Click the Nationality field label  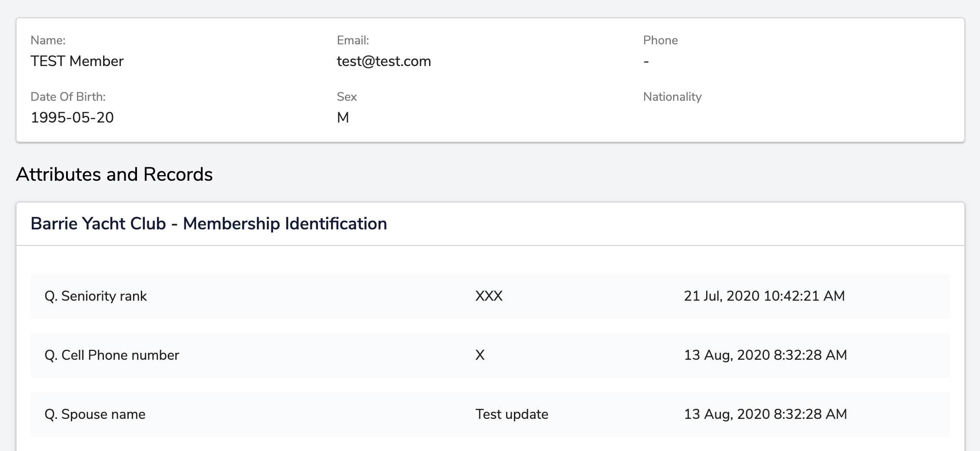[672, 97]
